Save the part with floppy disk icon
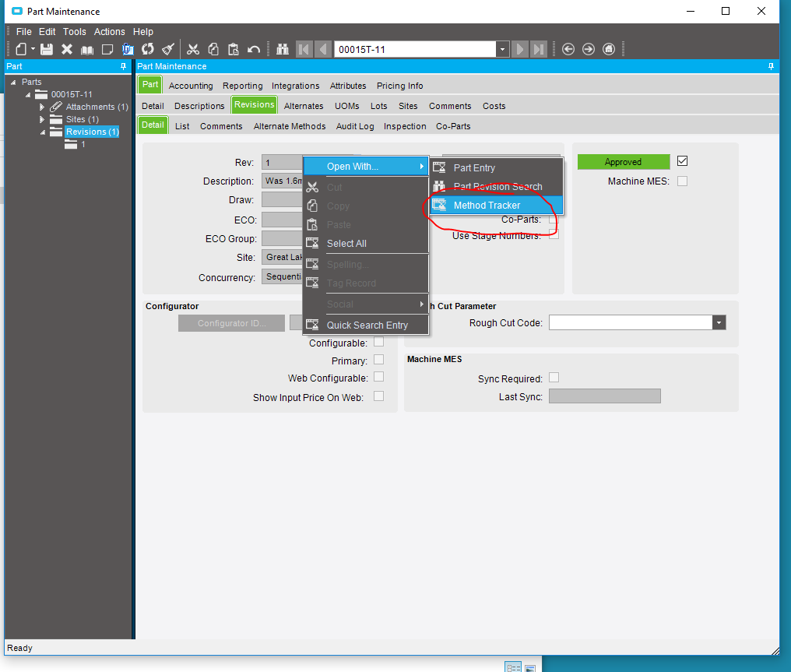This screenshot has width=791, height=672. pyautogui.click(x=47, y=49)
